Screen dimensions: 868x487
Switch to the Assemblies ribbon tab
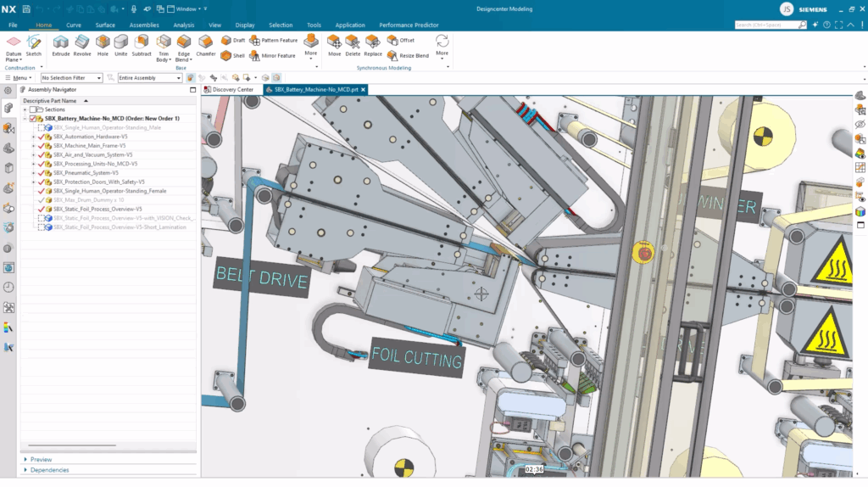tap(143, 25)
